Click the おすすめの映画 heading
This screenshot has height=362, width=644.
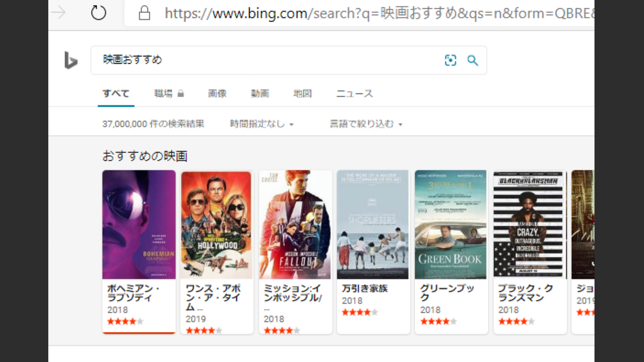point(145,156)
